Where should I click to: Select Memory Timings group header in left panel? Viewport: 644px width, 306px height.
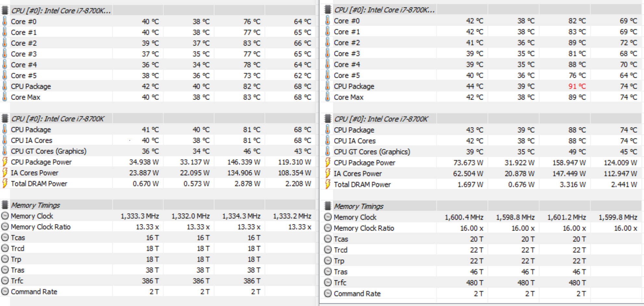click(x=35, y=205)
